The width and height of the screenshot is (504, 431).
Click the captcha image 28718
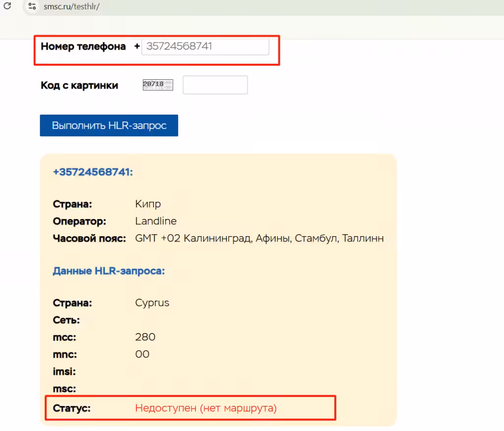click(158, 85)
